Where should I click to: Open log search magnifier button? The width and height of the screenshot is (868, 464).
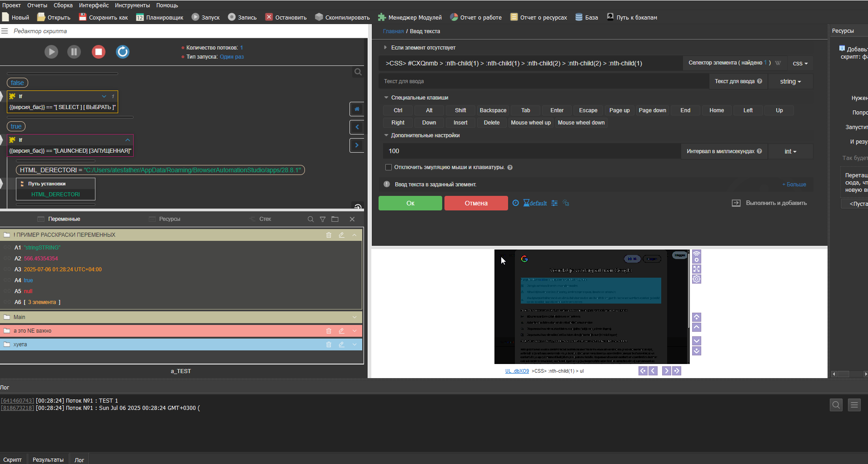[836, 404]
